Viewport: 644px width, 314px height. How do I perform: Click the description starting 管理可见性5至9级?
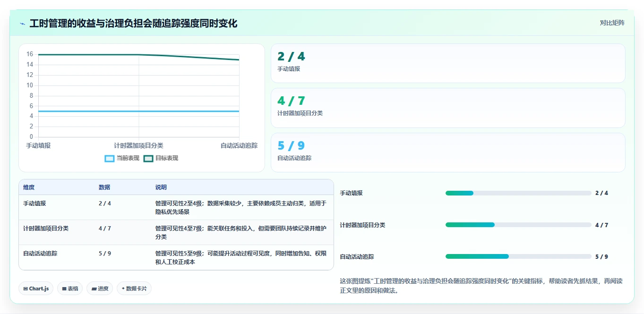click(x=241, y=258)
